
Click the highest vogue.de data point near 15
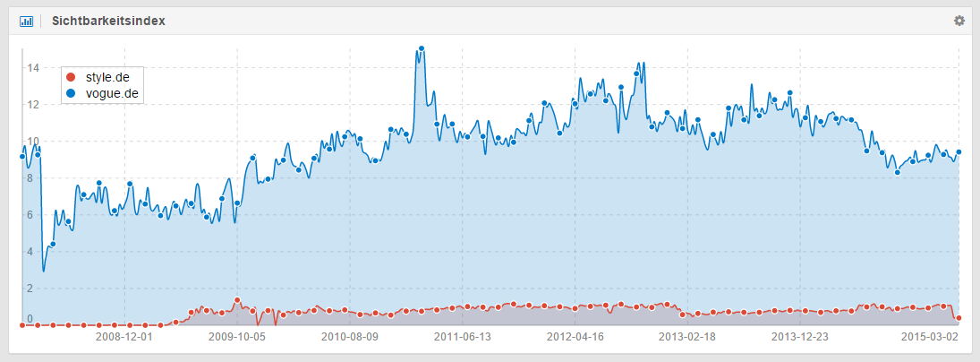coord(421,48)
